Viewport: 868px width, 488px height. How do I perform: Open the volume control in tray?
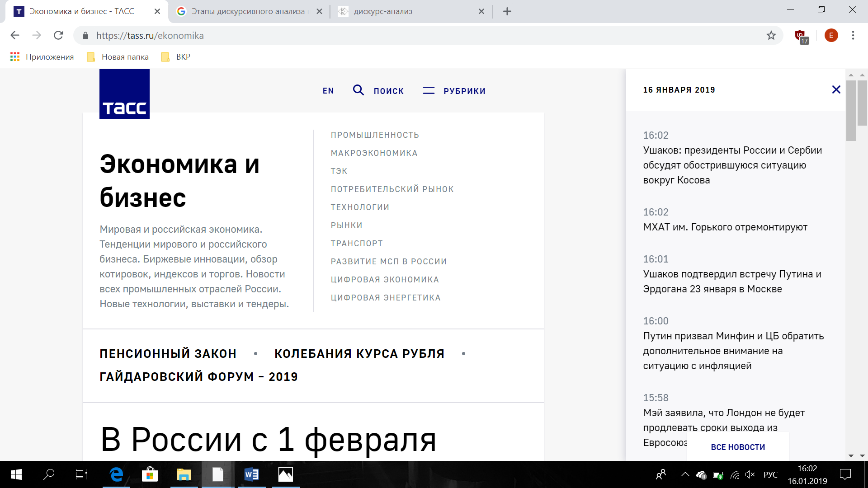click(x=750, y=474)
